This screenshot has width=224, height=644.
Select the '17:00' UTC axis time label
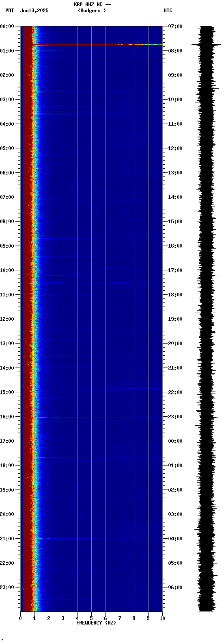coord(175,270)
